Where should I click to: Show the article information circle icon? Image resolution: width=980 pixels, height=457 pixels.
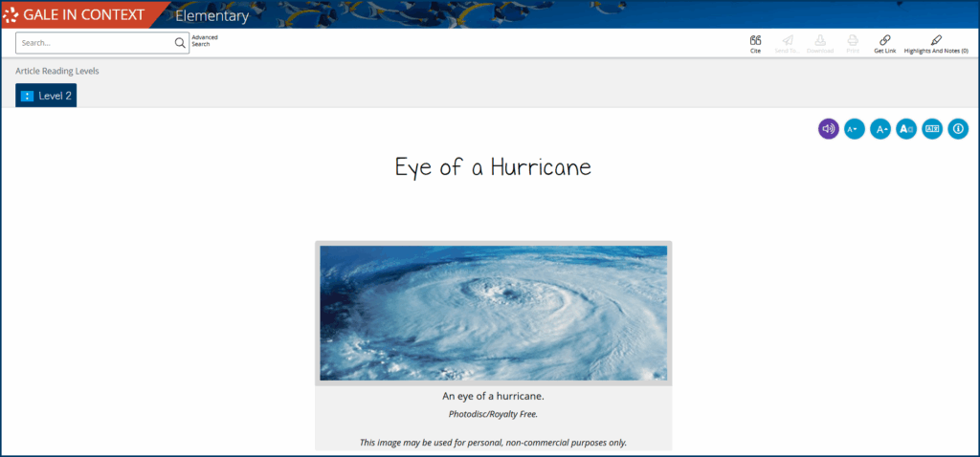tap(958, 128)
